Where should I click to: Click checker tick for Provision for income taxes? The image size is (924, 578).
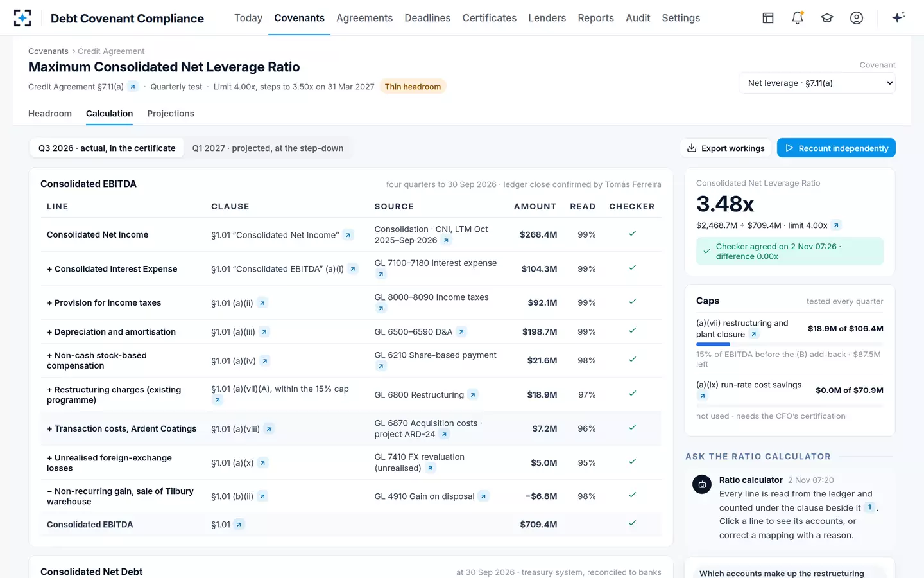(632, 302)
